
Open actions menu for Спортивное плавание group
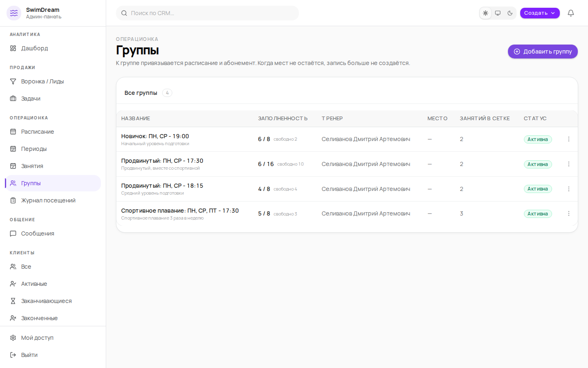[569, 213]
